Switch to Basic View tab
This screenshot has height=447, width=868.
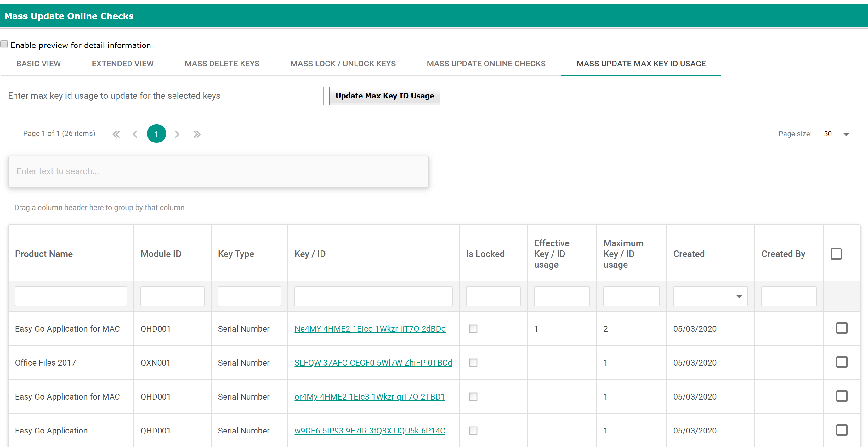pyautogui.click(x=38, y=64)
